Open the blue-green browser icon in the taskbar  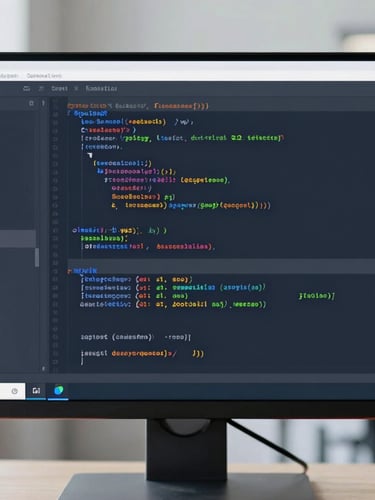59,390
